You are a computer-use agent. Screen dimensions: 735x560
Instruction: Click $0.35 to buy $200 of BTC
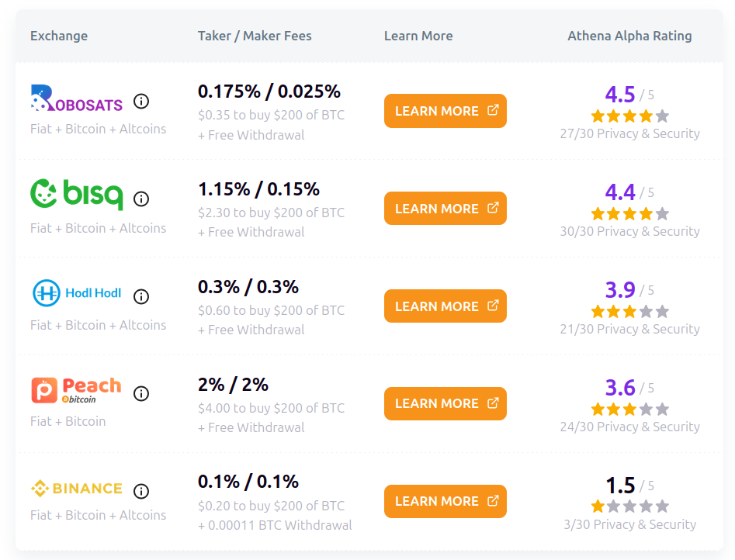coord(271,115)
